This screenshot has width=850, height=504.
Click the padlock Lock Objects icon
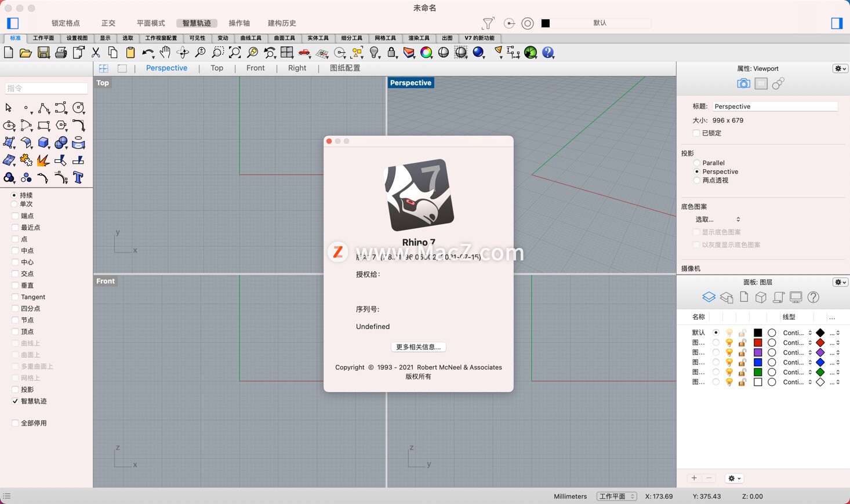pyautogui.click(x=392, y=53)
